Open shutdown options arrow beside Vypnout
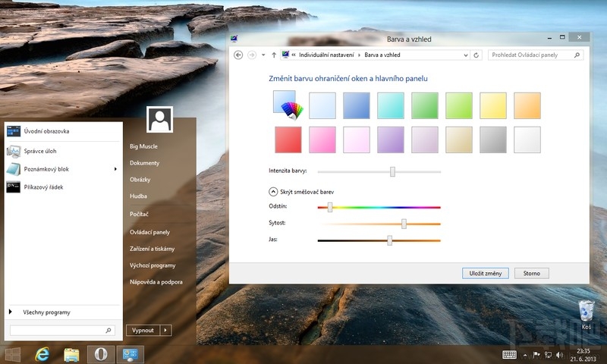Image resolution: width=607 pixels, height=364 pixels. pos(165,331)
